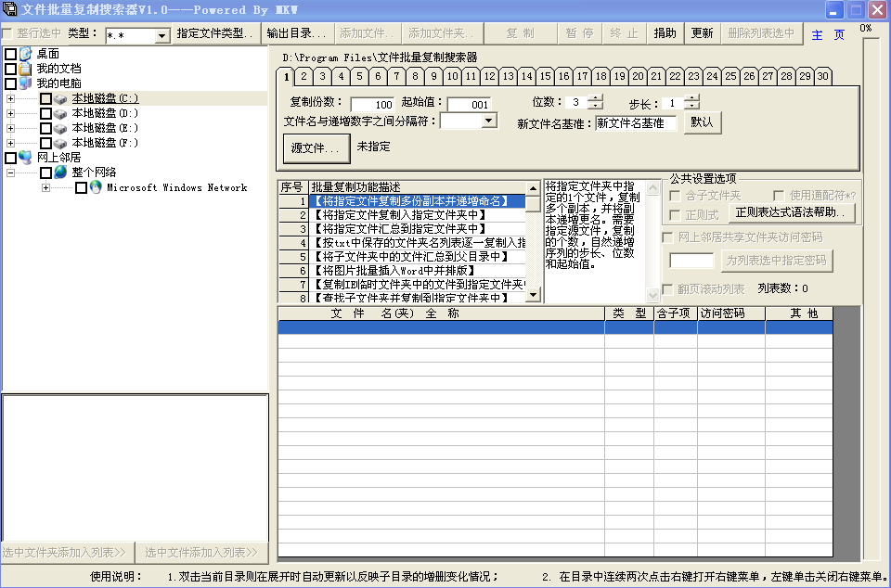Click the 复制份数 input field
This screenshot has width=891, height=588.
pos(372,104)
